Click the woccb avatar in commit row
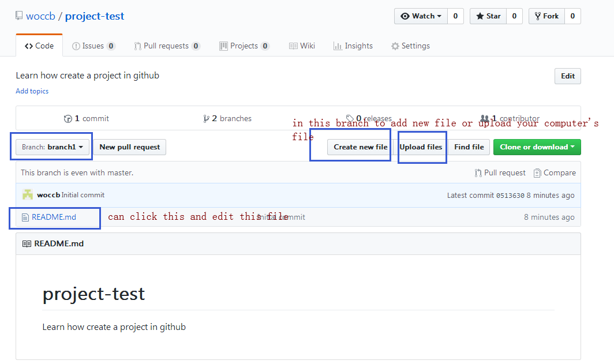The image size is (614, 364). (x=28, y=194)
